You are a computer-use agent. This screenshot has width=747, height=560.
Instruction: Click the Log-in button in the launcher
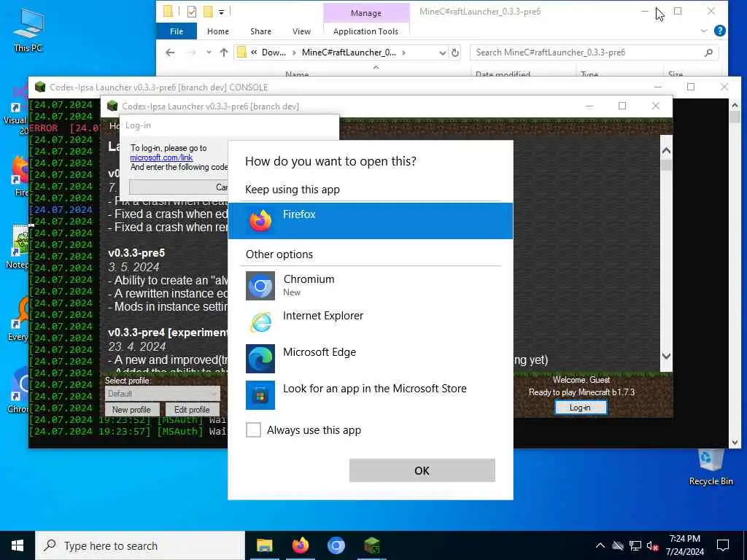[x=580, y=408]
